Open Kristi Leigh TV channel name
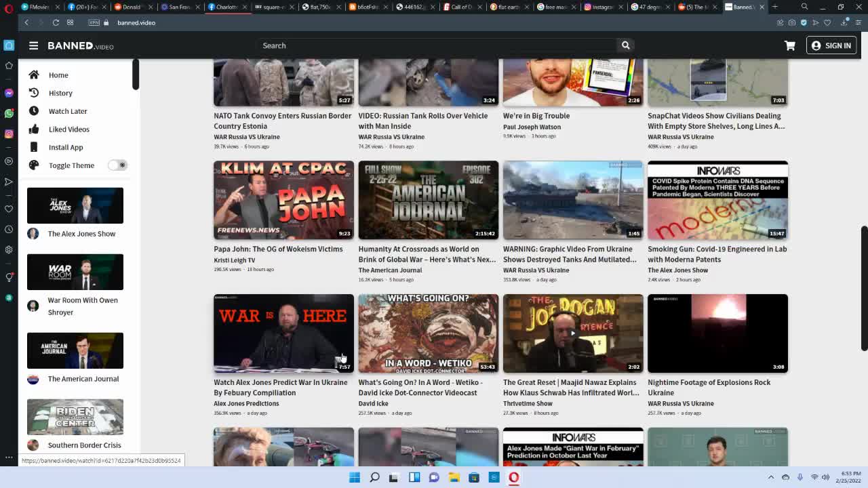 point(235,260)
